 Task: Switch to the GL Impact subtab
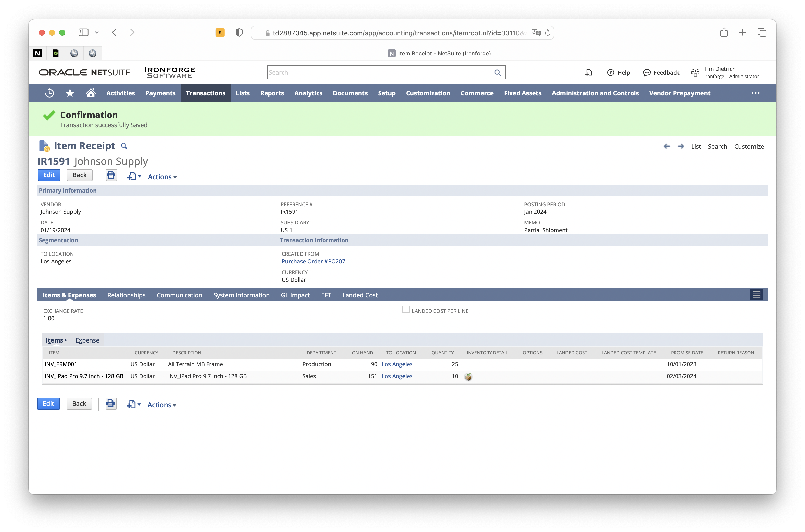[x=295, y=295]
